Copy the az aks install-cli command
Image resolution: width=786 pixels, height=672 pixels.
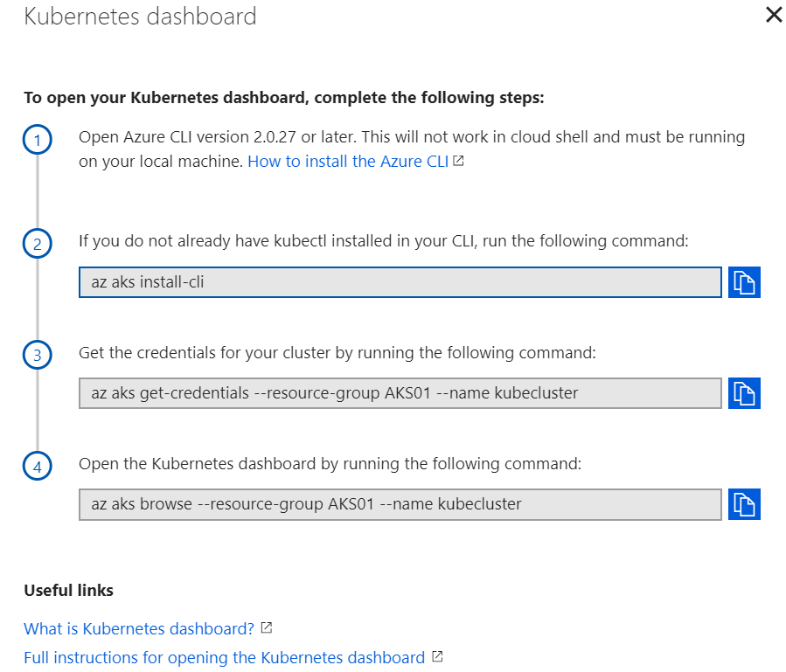[744, 282]
